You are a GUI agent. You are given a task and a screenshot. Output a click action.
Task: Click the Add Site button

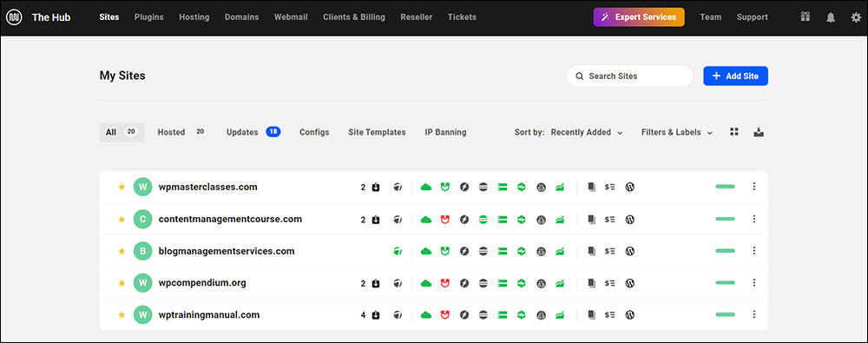click(736, 76)
